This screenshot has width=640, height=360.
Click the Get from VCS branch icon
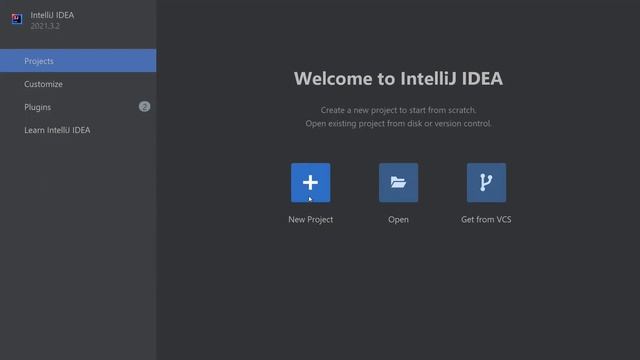486,182
